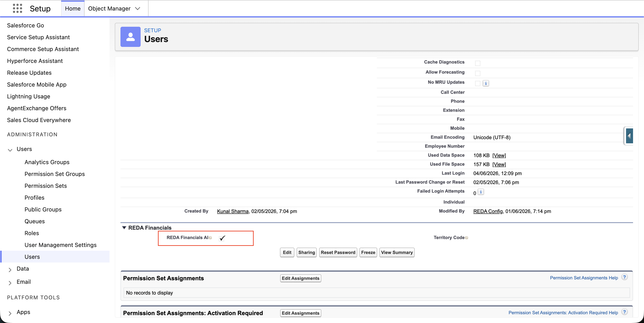Collapse the Users tree section
Screen dimensions: 644x323
[10, 150]
